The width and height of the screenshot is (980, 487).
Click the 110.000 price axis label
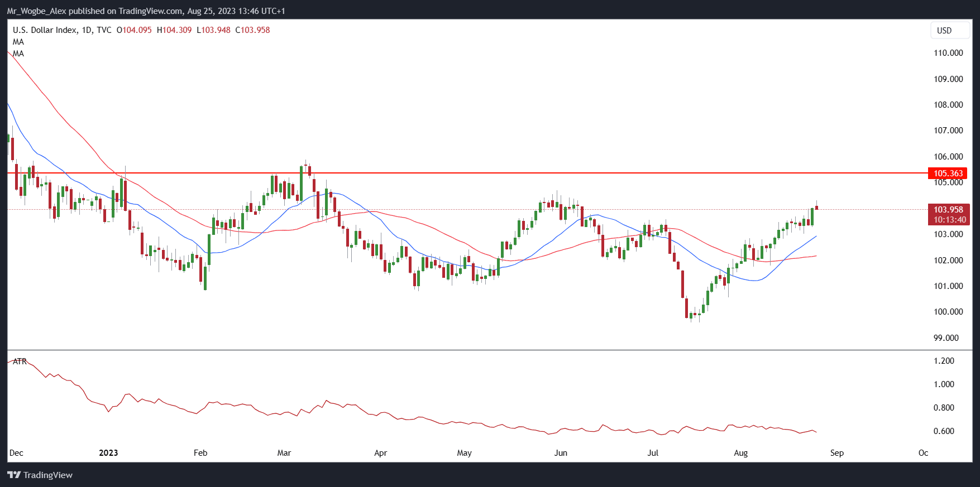tap(948, 53)
